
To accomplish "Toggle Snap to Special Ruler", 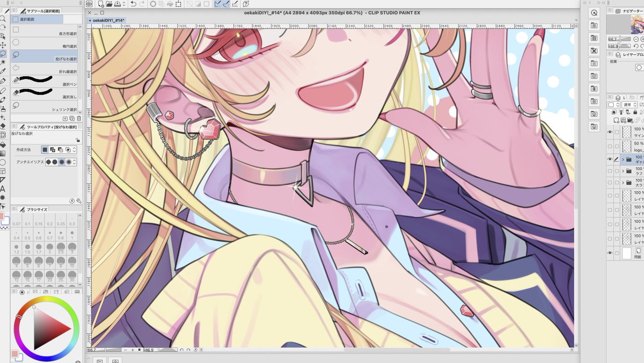I will (x=226, y=4).
